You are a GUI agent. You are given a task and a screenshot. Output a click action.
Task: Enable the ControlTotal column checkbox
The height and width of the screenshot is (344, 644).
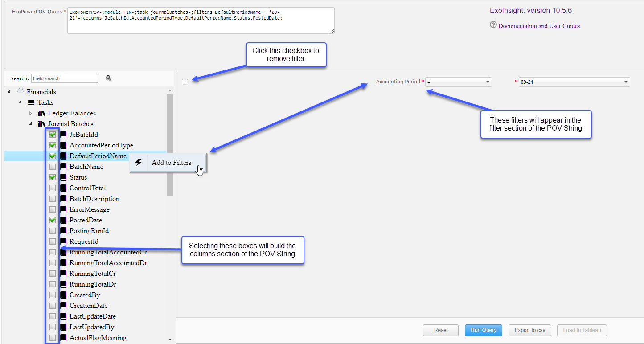(52, 188)
